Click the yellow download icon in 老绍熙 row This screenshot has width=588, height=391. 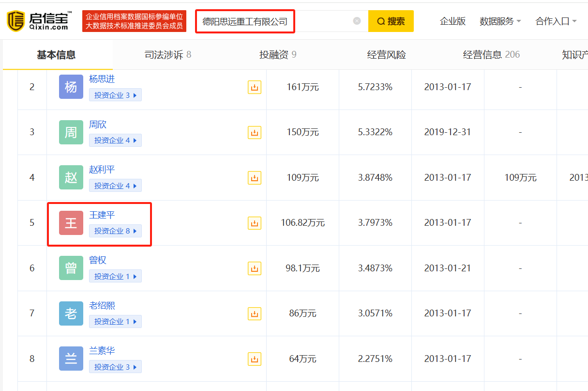pyautogui.click(x=255, y=313)
